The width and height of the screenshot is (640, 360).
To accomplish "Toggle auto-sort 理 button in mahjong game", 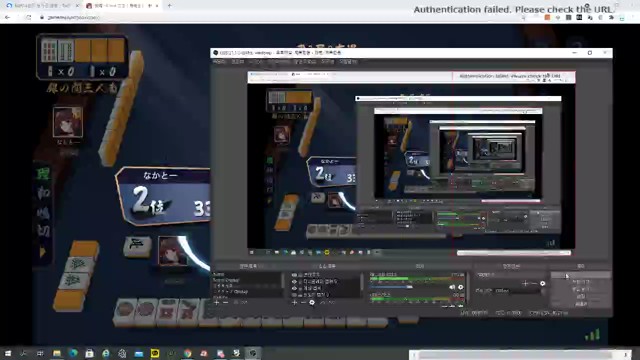I will point(43,174).
